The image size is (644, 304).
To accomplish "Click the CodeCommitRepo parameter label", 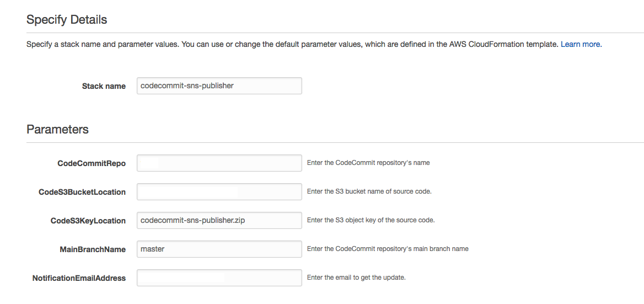I will coord(92,163).
